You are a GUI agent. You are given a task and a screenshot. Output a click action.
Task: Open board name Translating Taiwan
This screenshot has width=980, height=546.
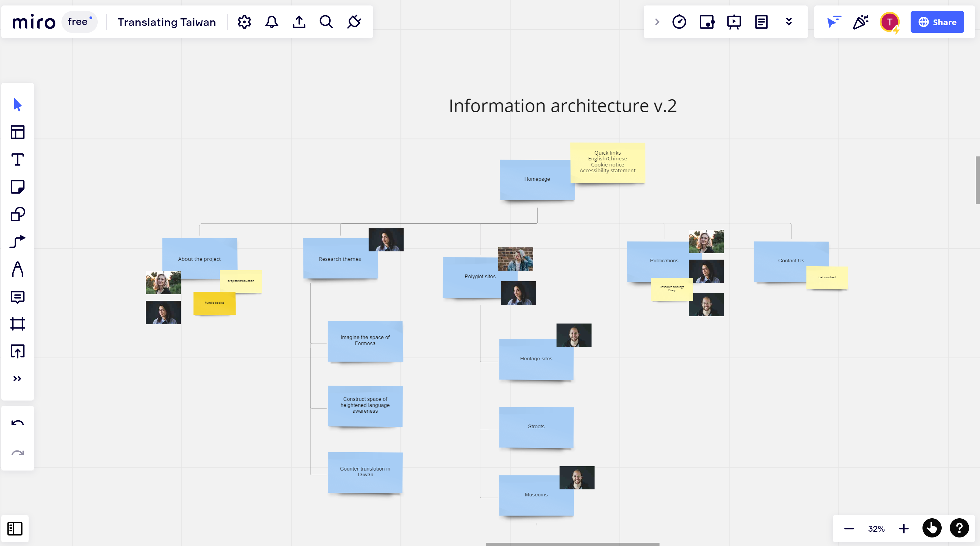[167, 22]
